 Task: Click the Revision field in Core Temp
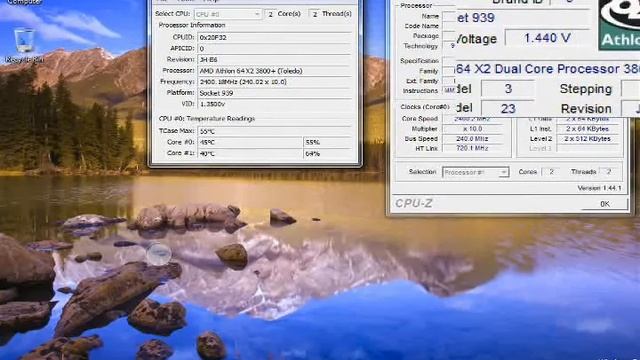click(x=275, y=60)
